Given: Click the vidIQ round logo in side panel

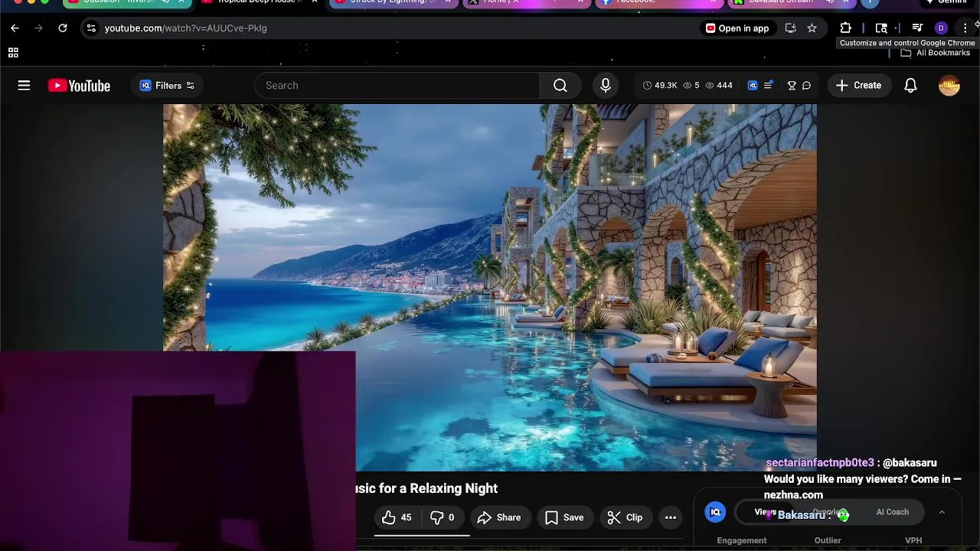Looking at the screenshot, I should (x=715, y=512).
